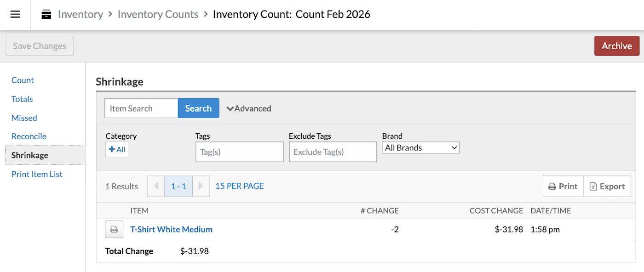The height and width of the screenshot is (272, 644).
Task: Click the 1-1 pagination indicator
Action: pos(178,186)
